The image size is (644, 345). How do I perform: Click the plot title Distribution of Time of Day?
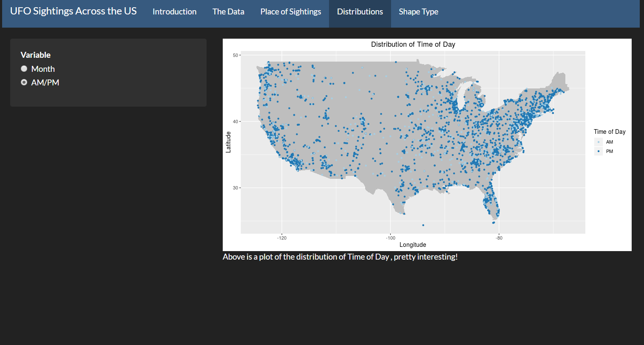413,44
